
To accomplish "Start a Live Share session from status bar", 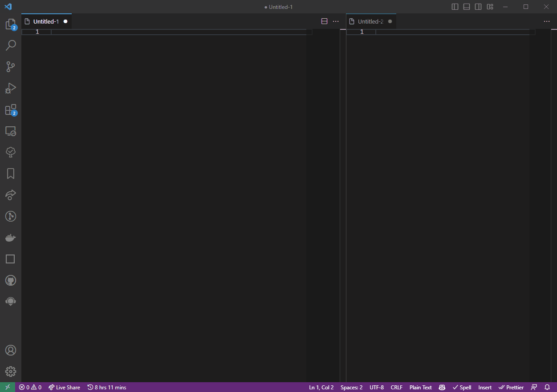I will pyautogui.click(x=64, y=387).
